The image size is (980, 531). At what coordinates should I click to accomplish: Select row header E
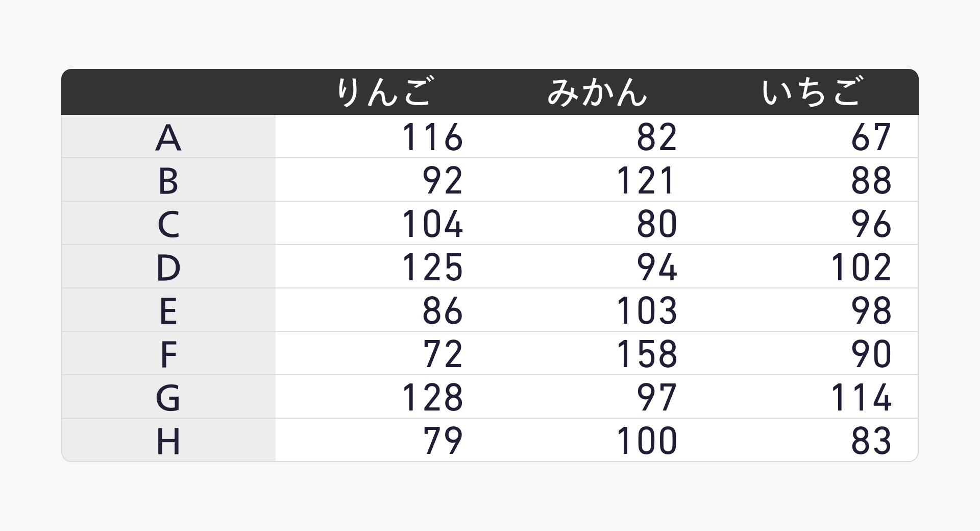[168, 310]
